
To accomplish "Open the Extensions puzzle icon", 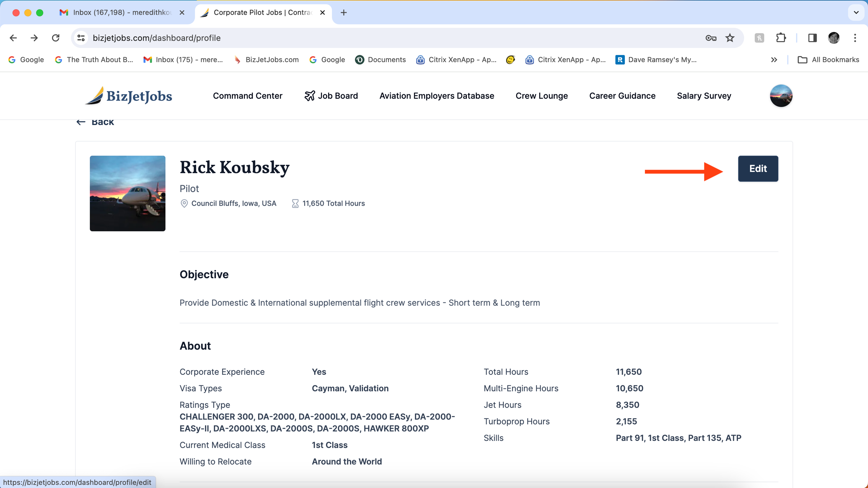I will [781, 38].
